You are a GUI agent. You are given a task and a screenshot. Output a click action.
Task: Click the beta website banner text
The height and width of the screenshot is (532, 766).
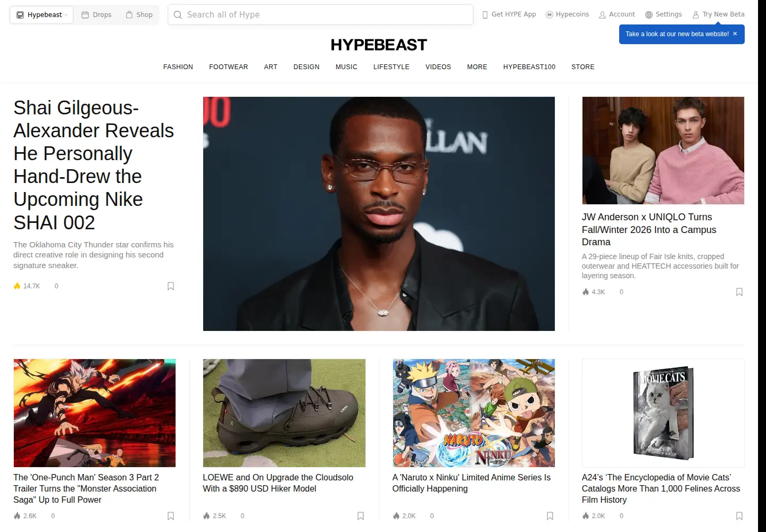pos(677,34)
